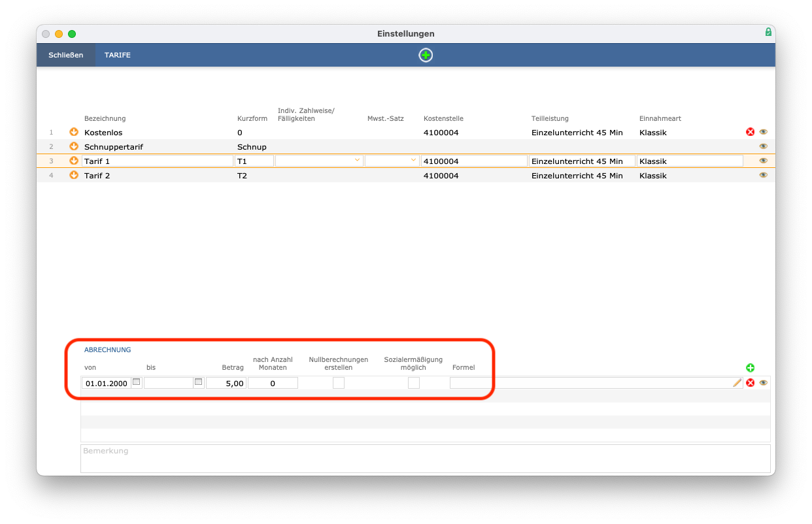Click the Teilleistung field of Tarif 1
Viewport: 812px width, 524px height.
coord(582,161)
